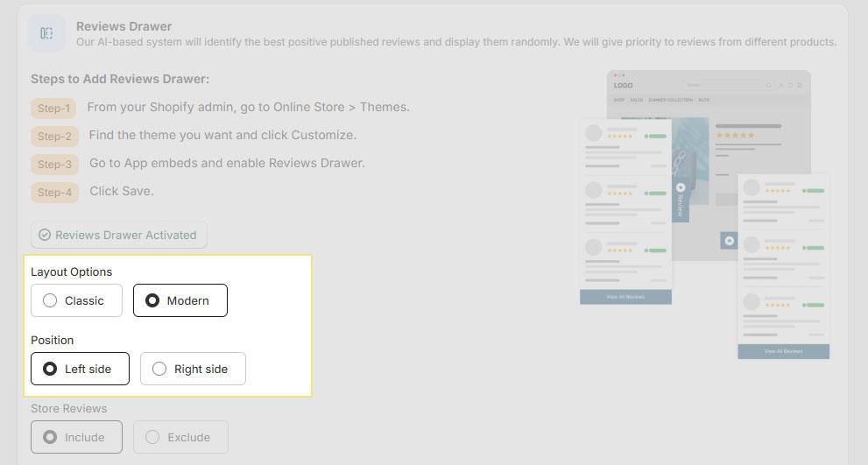Click the 'Steps to Add Reviews Drawer:' text
868x465 pixels.
click(x=120, y=79)
